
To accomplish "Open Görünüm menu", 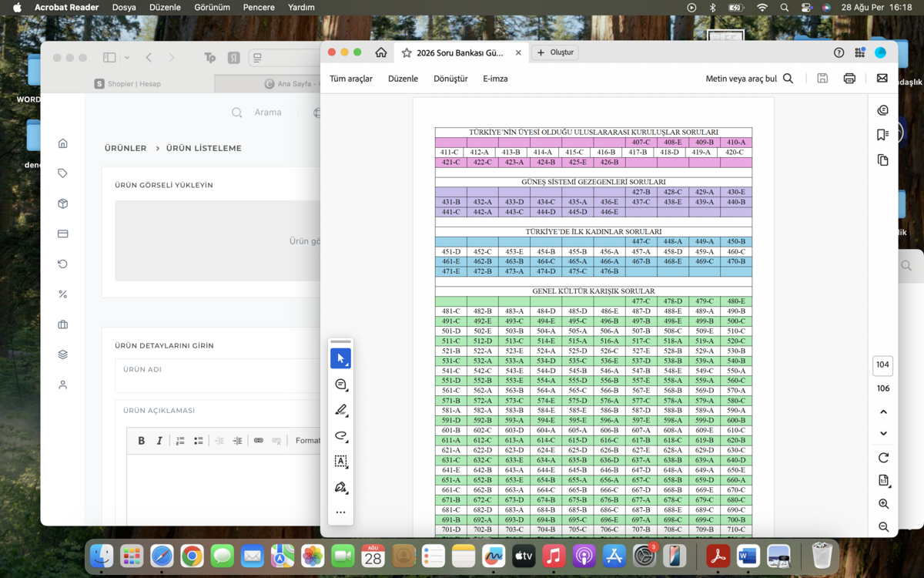I will 212,7.
